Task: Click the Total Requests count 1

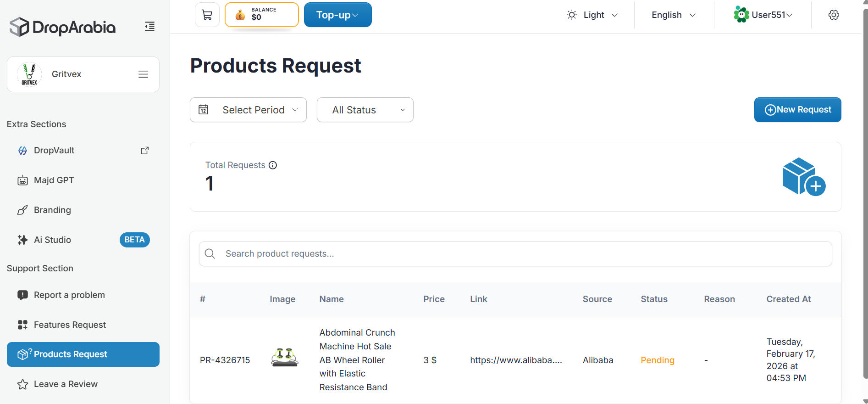Action: [x=210, y=184]
